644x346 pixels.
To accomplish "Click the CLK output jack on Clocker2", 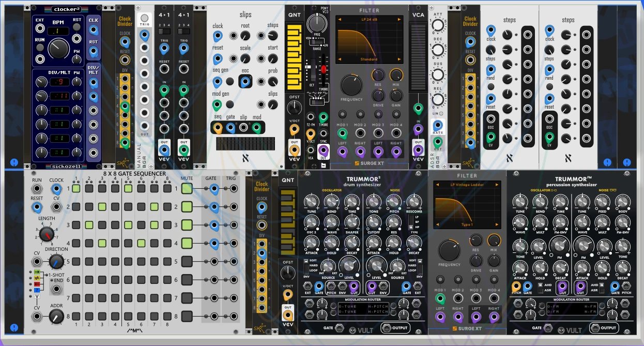I will (94, 30).
